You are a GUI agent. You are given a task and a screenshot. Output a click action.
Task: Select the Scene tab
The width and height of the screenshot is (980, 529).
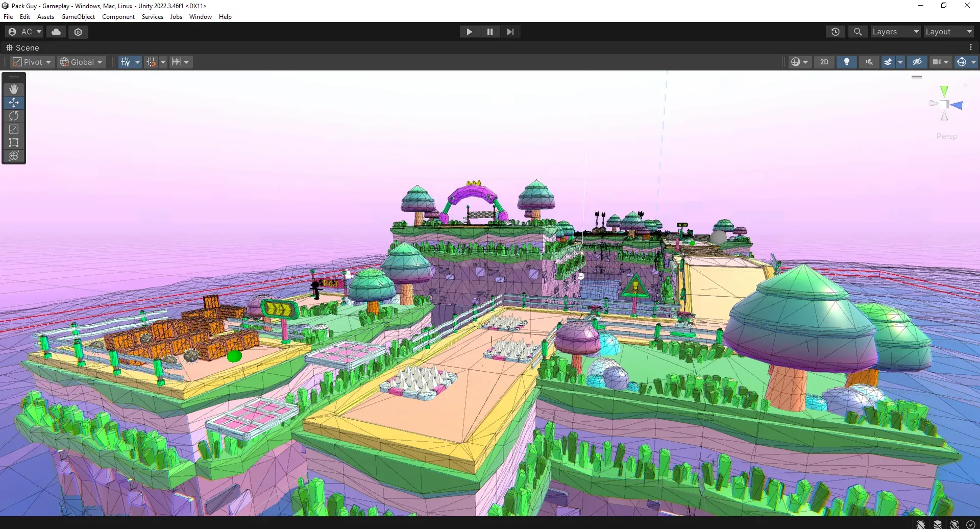click(x=23, y=47)
